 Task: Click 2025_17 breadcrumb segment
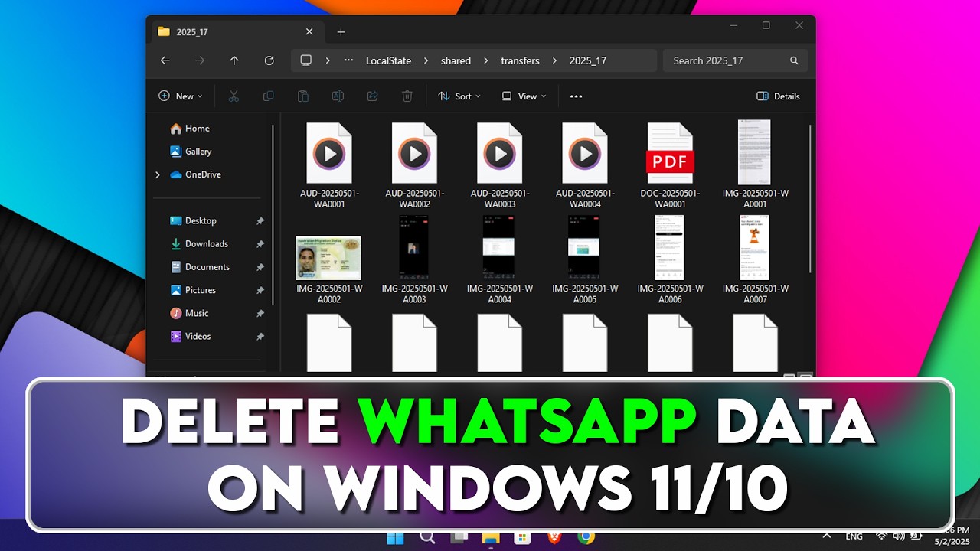pyautogui.click(x=588, y=60)
